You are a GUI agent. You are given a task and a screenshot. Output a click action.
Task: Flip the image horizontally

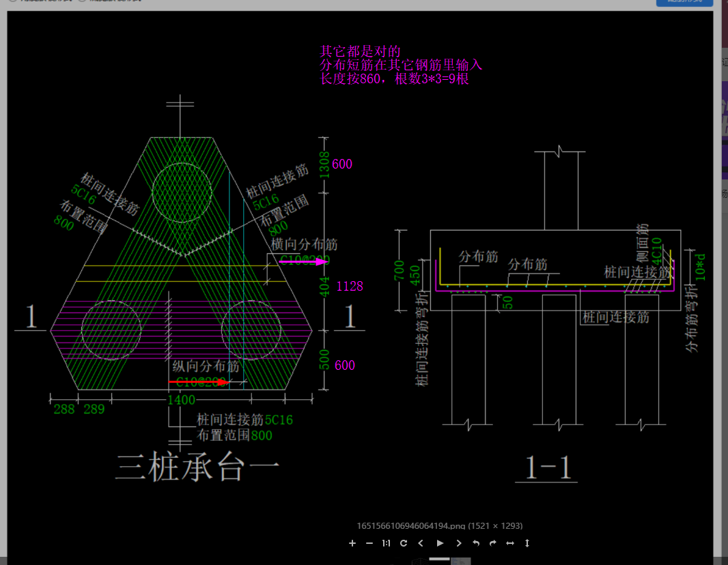pyautogui.click(x=509, y=543)
